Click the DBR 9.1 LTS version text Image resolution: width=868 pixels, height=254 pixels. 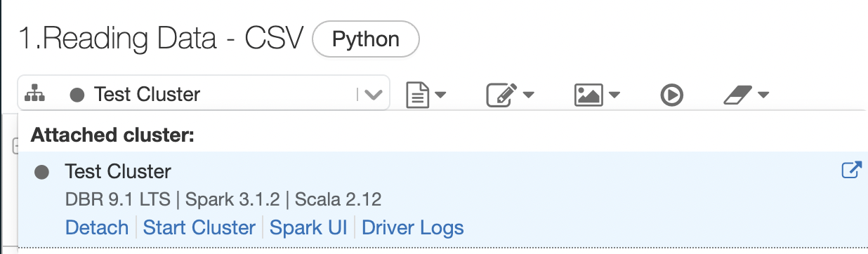pyautogui.click(x=117, y=199)
